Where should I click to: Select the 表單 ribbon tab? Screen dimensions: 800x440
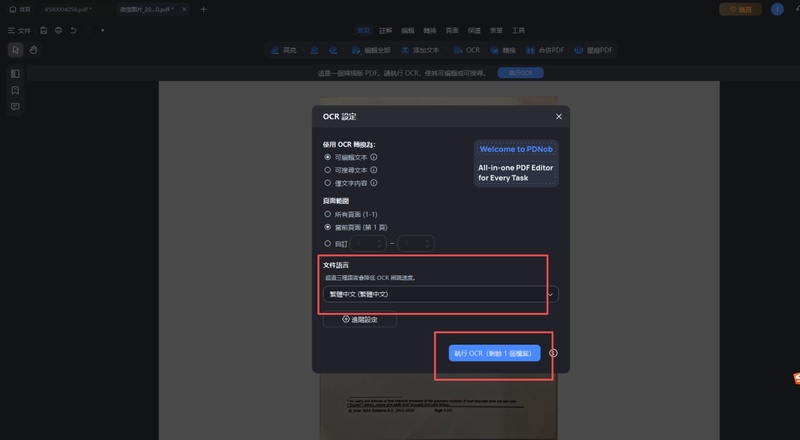pos(496,31)
